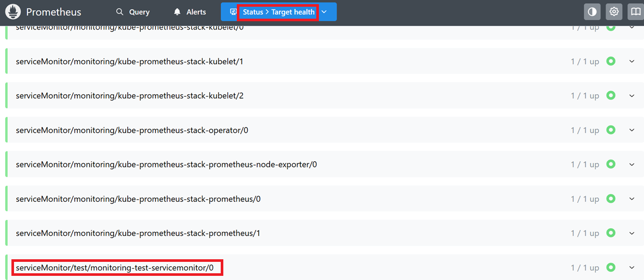Click "1 / 1 up" count for monitoring-test-servicemonitor/0

[x=585, y=268]
